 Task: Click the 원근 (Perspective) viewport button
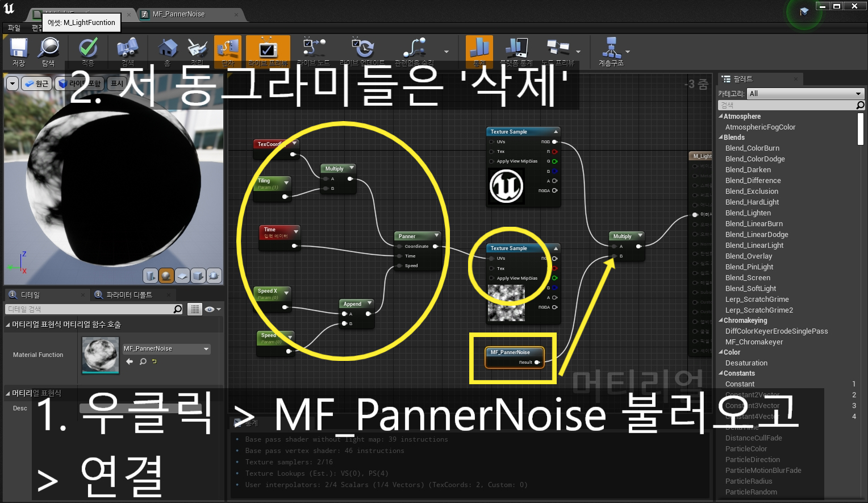tap(36, 84)
